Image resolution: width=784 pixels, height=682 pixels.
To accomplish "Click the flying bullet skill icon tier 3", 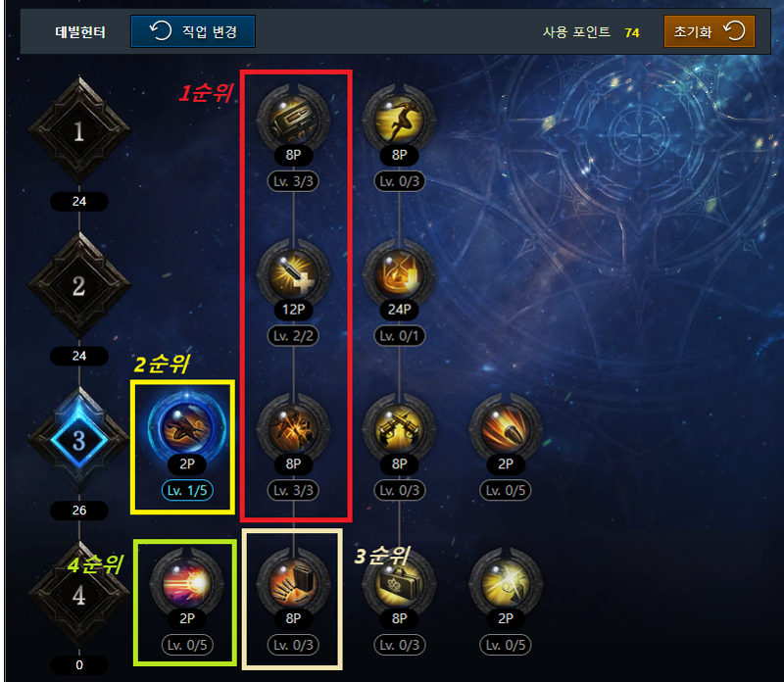I will click(x=506, y=429).
